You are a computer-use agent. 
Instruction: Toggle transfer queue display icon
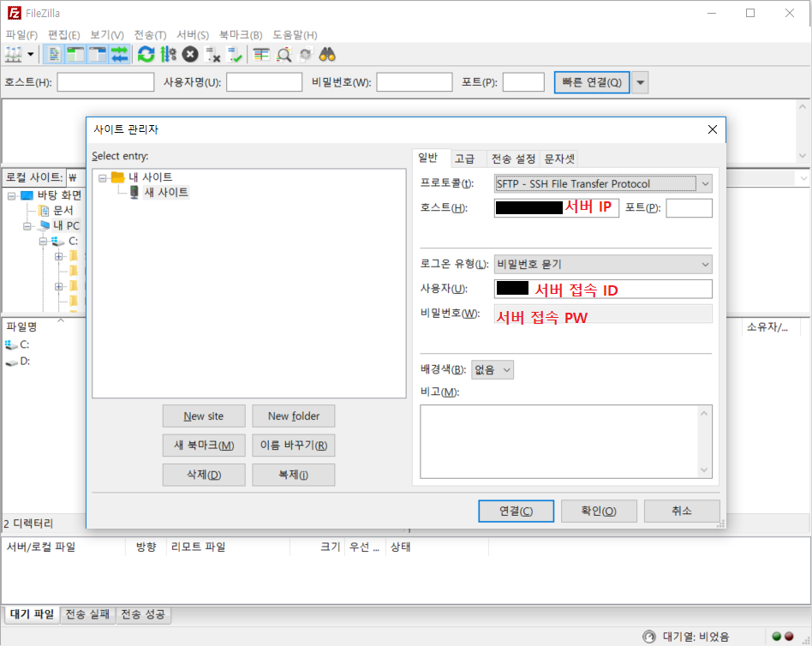(119, 54)
